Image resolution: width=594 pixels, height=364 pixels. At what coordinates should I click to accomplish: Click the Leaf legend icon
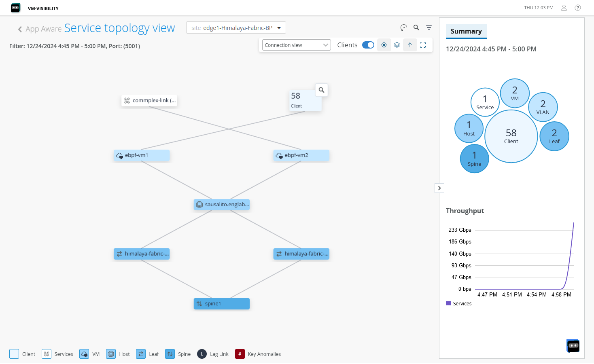[141, 354]
